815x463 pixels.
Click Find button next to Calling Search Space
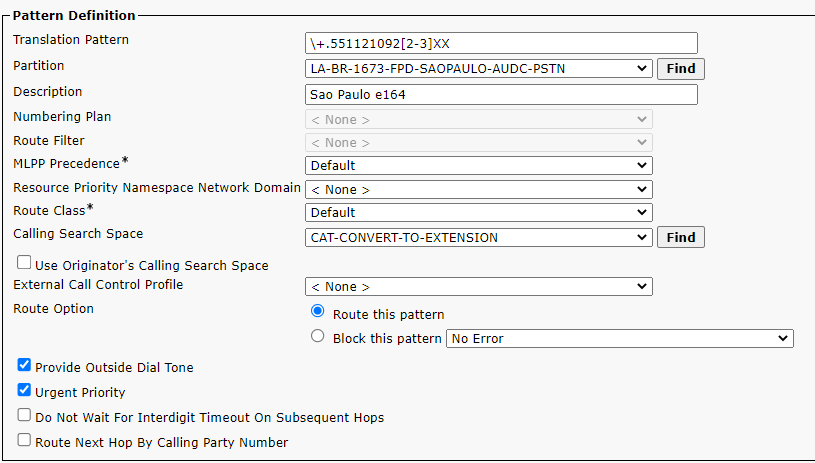pos(680,237)
